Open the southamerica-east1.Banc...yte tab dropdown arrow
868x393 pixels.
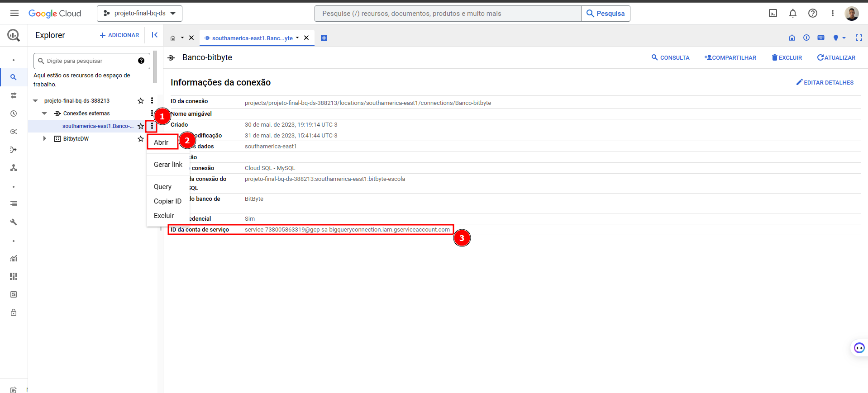pos(297,38)
